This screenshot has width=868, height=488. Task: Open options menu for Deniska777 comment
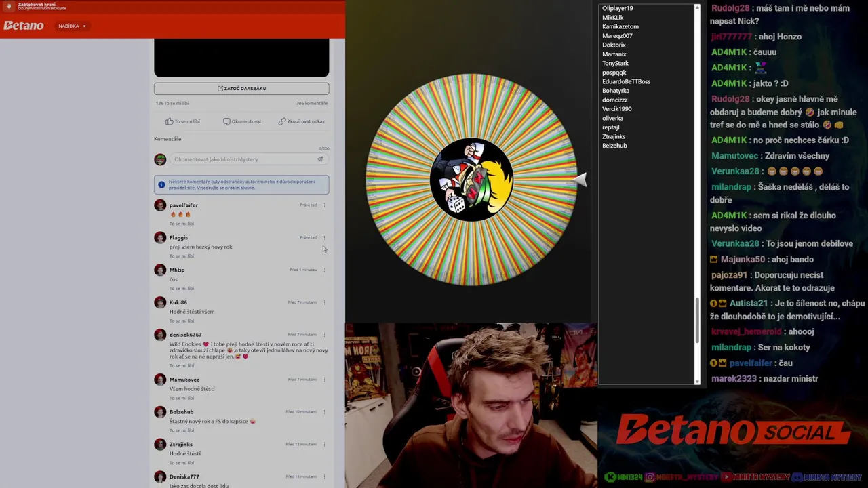coord(324,476)
